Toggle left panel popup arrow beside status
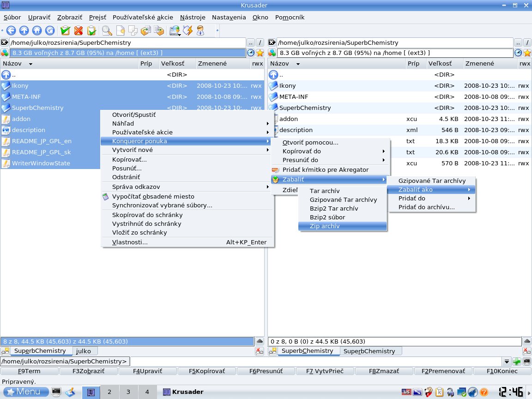 260,341
